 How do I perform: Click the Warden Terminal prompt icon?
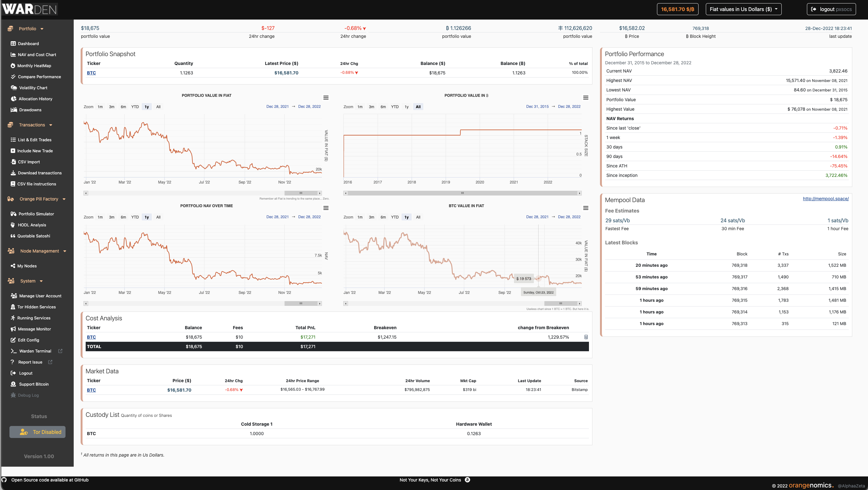pos(14,351)
